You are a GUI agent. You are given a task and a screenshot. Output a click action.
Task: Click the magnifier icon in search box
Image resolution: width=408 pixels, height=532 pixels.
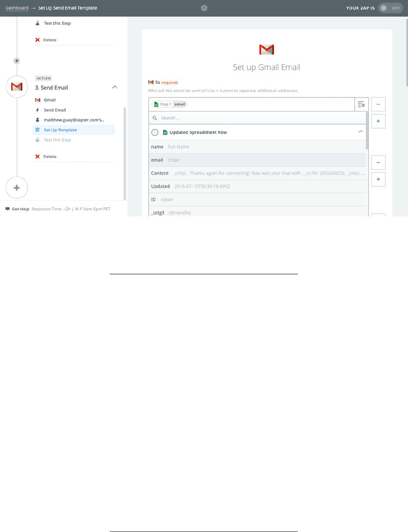(155, 118)
